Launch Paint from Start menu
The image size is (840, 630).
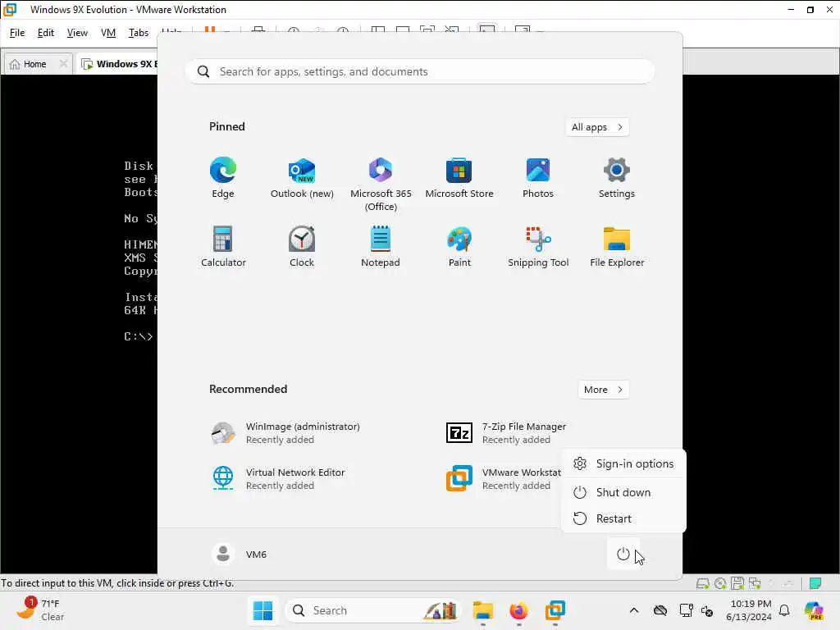(x=459, y=247)
